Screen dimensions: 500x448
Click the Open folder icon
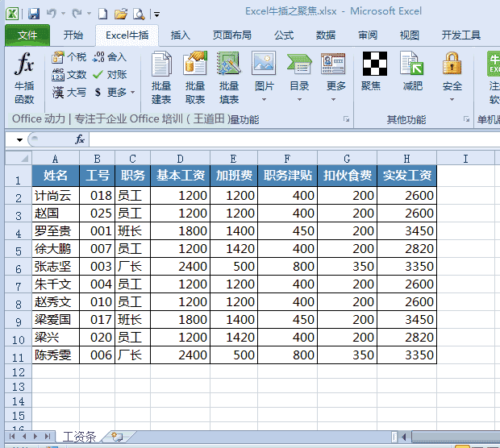(x=121, y=14)
